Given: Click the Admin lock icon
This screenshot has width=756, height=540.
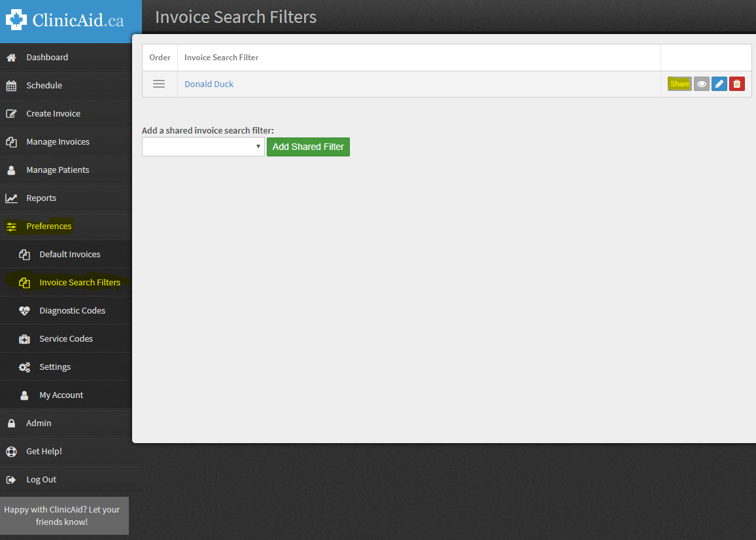Looking at the screenshot, I should click(x=12, y=423).
